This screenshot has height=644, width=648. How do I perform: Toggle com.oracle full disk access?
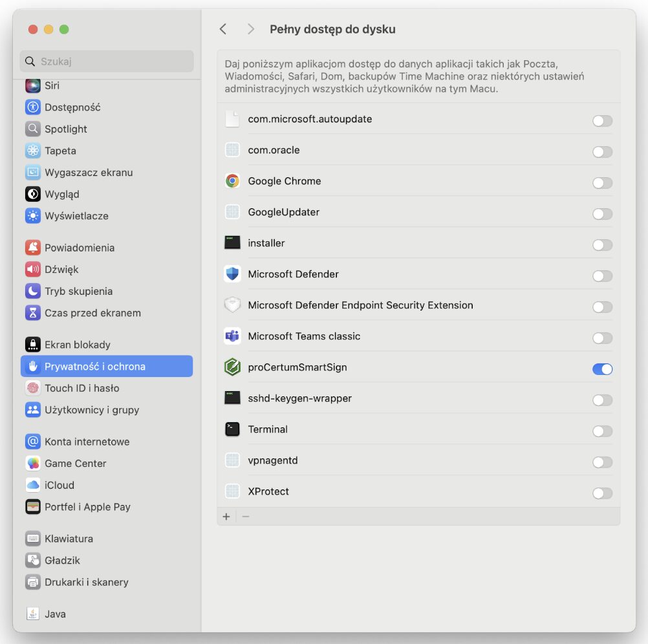pos(602,151)
